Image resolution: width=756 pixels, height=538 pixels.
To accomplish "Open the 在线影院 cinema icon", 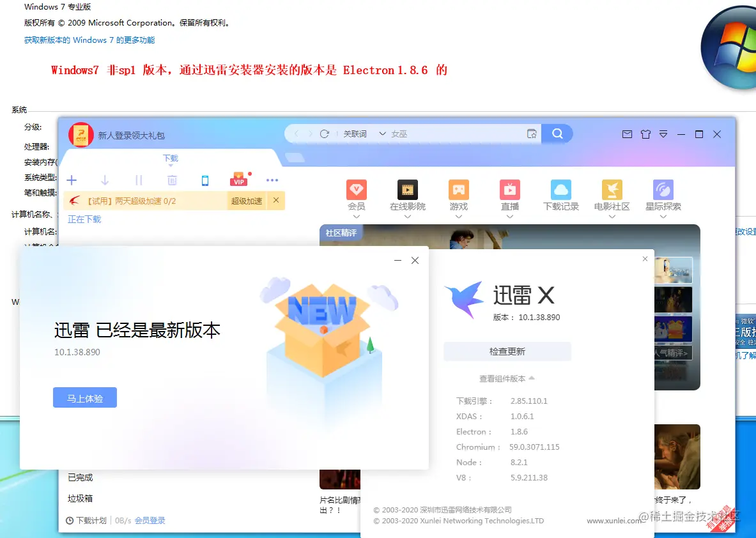I will (x=408, y=190).
